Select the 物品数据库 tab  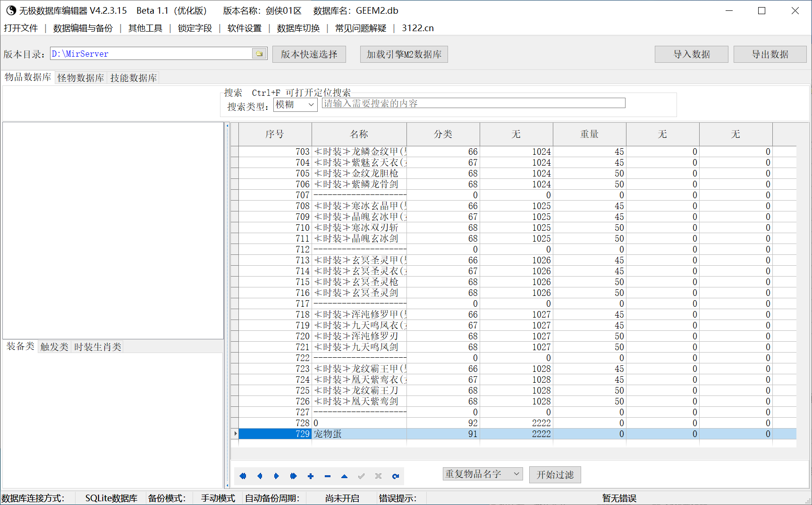coord(28,77)
